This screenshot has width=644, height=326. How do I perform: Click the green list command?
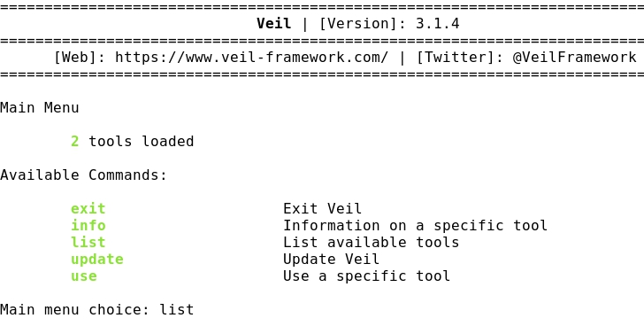coord(88,242)
